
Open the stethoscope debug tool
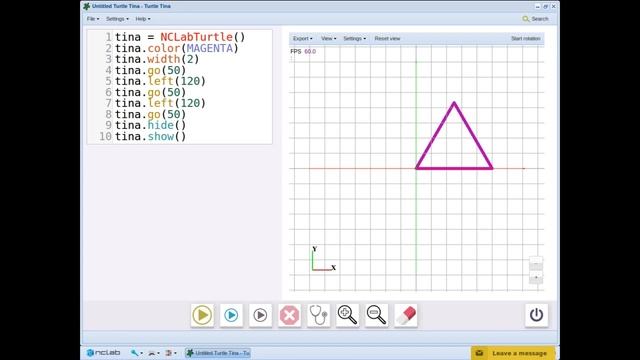coord(318,315)
